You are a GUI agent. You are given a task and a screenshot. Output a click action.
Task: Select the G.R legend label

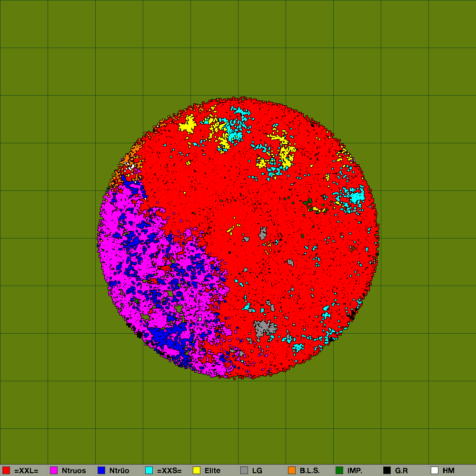401,471
